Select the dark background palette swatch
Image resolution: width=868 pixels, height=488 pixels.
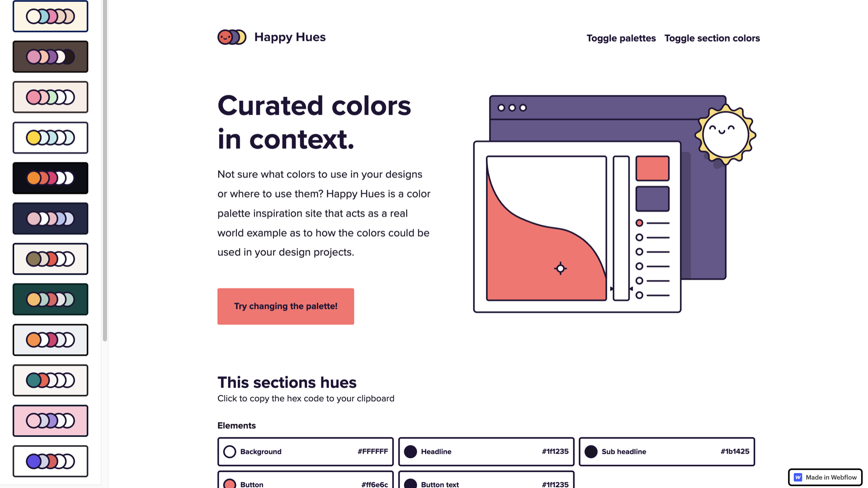pyautogui.click(x=50, y=178)
